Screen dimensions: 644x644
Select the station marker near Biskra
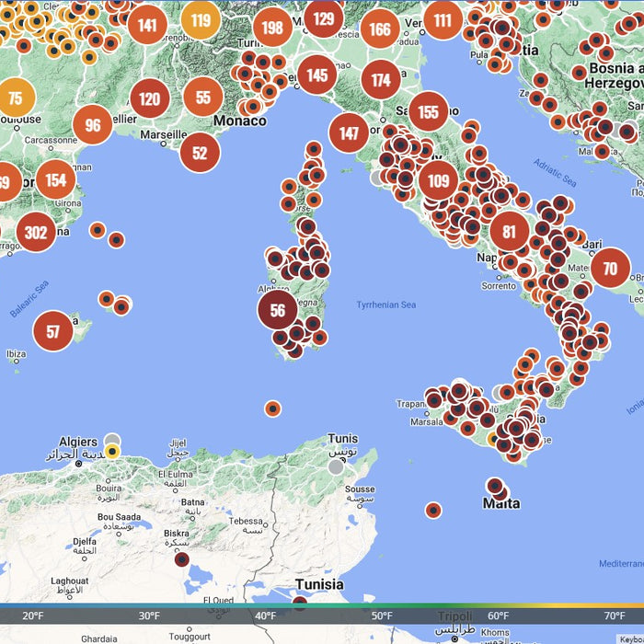tap(182, 559)
